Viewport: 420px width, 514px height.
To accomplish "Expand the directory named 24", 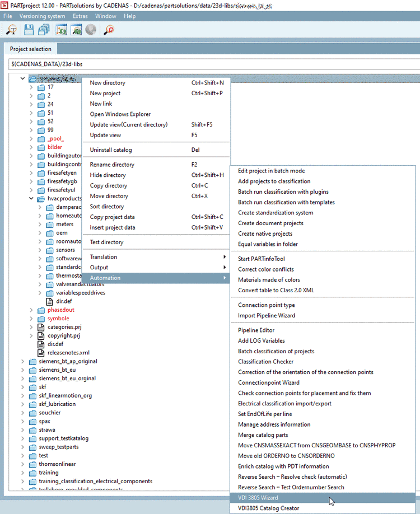I will (31, 104).
